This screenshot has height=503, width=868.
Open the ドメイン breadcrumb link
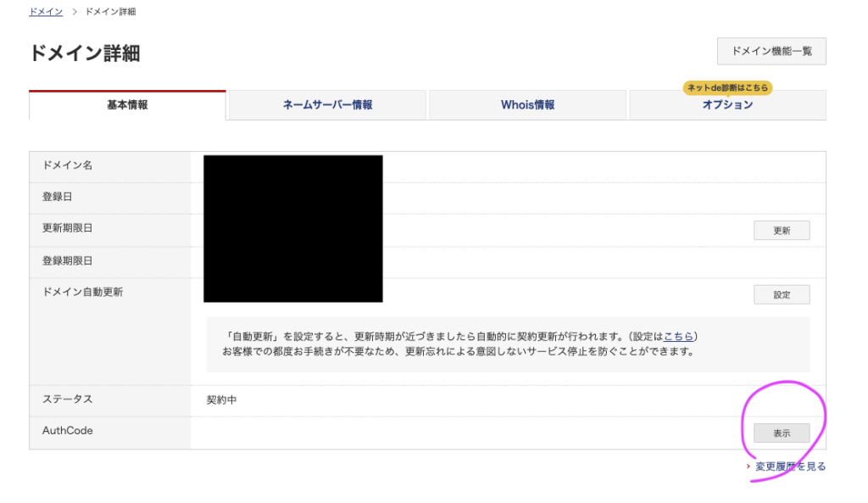[x=46, y=12]
